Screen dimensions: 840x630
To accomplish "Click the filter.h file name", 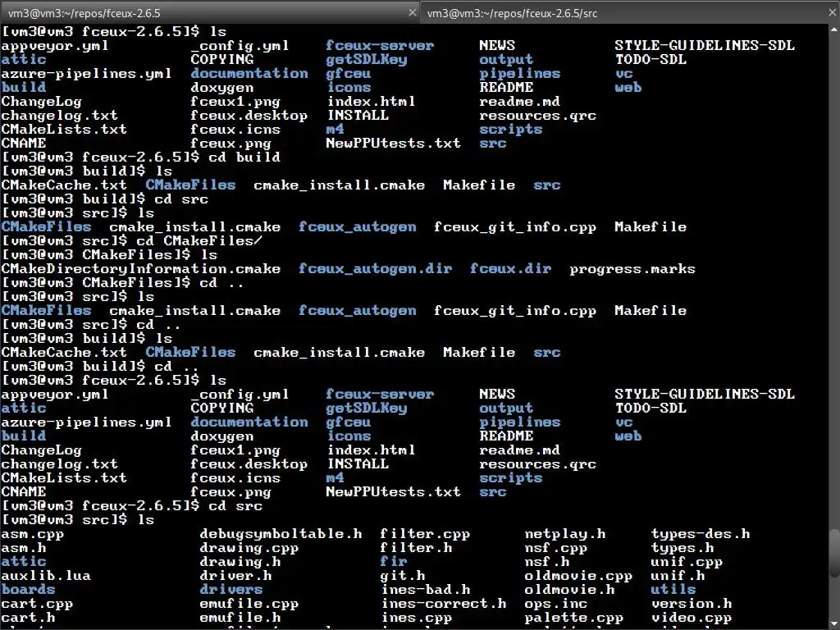I will pos(416,548).
